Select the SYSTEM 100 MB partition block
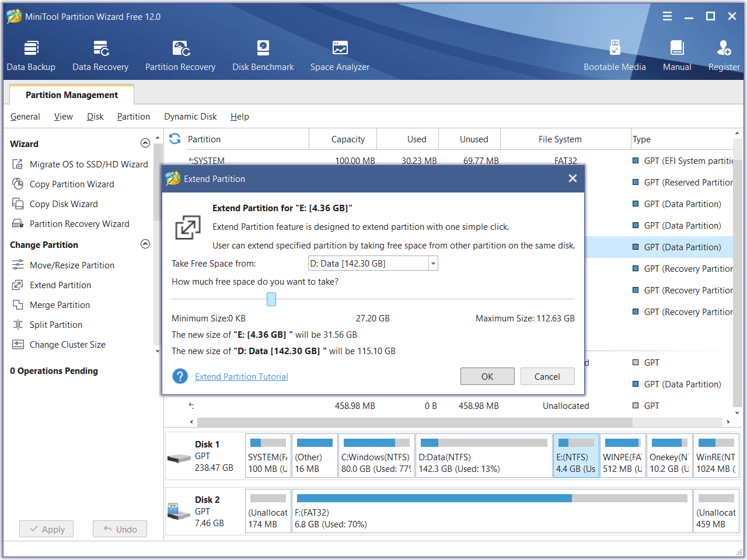Screen dimensions: 747x560 pos(268,456)
